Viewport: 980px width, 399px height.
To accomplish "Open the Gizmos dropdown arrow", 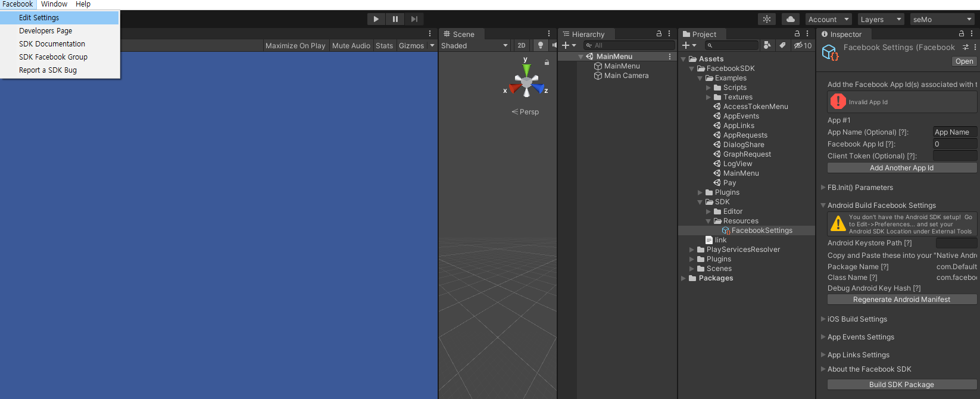I will coord(432,45).
